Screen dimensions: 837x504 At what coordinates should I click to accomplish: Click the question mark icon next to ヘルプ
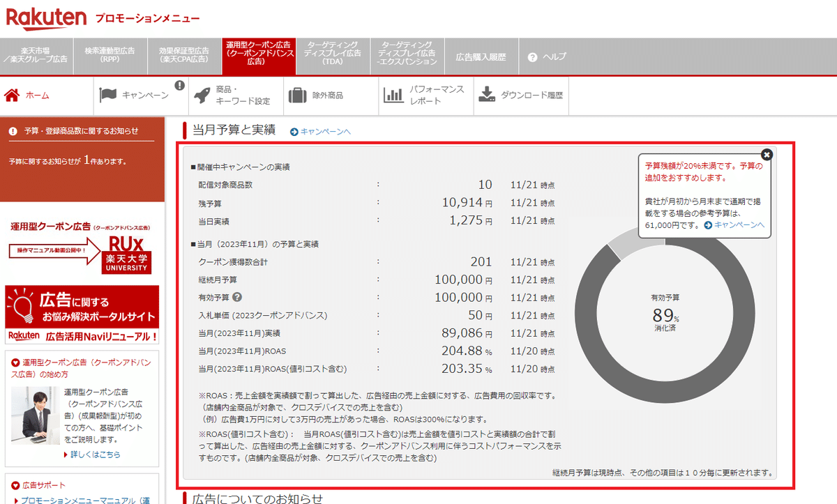(x=533, y=56)
